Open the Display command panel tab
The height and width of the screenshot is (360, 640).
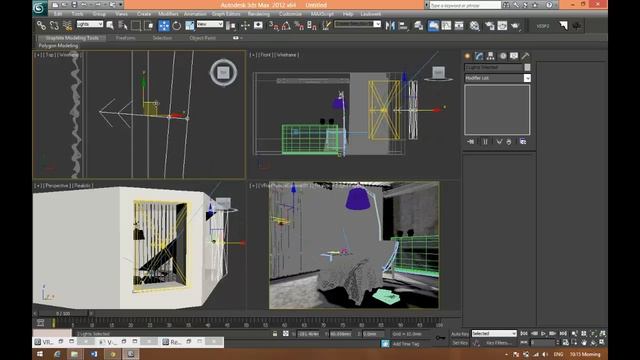[x=514, y=56]
